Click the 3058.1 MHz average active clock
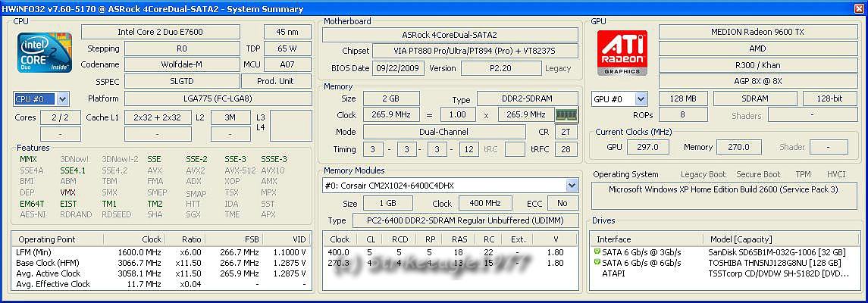868x303 pixels. coord(139,273)
